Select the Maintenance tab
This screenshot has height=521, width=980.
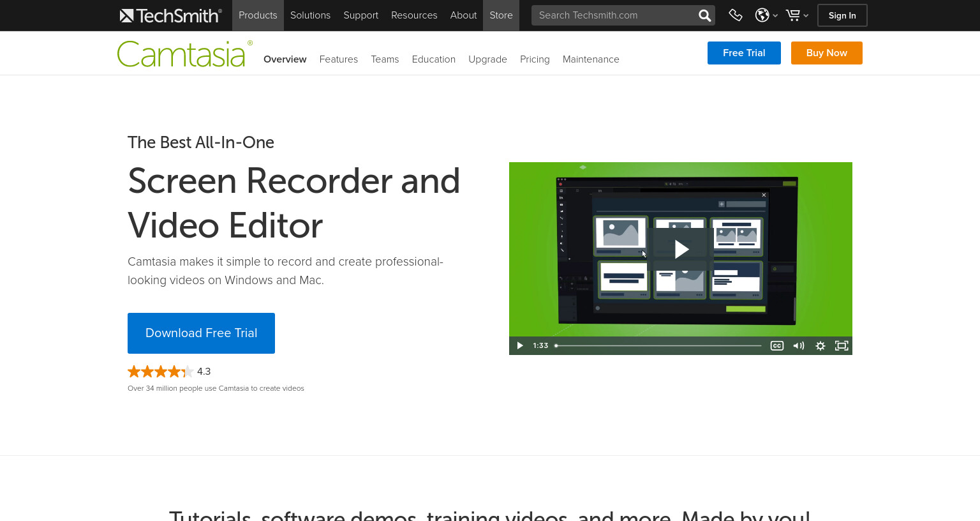click(591, 59)
